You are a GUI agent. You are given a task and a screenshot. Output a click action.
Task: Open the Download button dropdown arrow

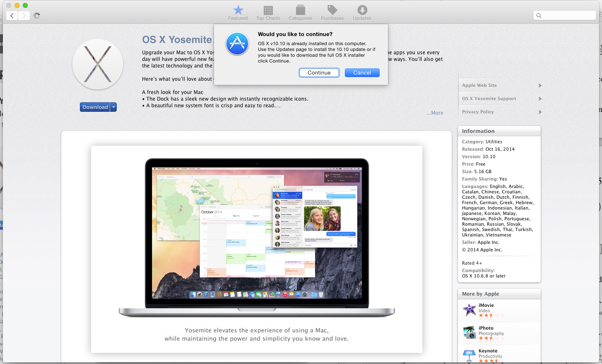pos(113,107)
